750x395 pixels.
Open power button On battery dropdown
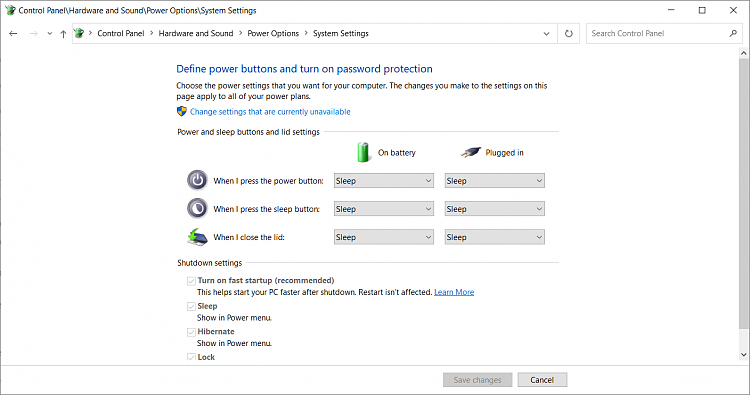pos(384,181)
